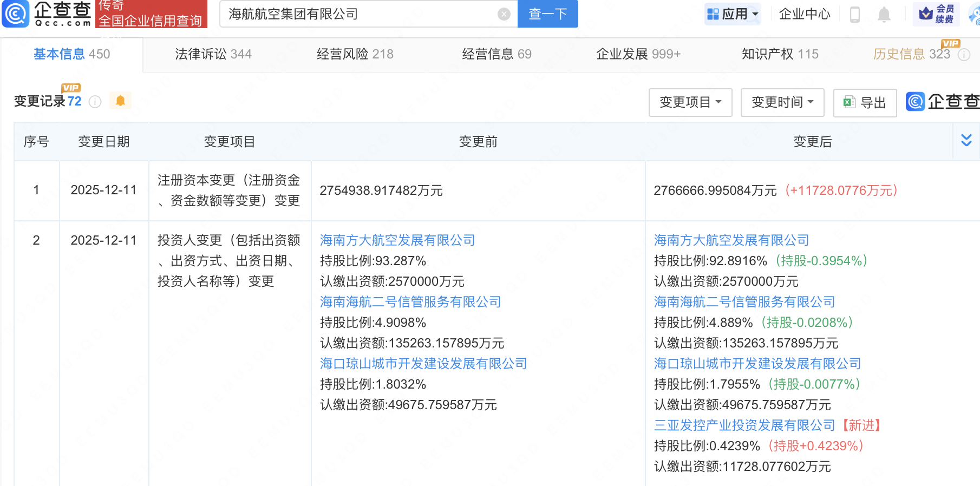Viewport: 980px width, 486px height.
Task: Toggle the orange change alert bell
Action: click(120, 101)
